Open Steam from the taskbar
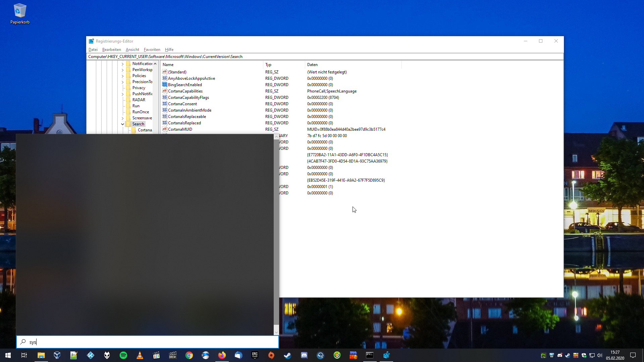Screen dimensions: 644x362 (287, 355)
